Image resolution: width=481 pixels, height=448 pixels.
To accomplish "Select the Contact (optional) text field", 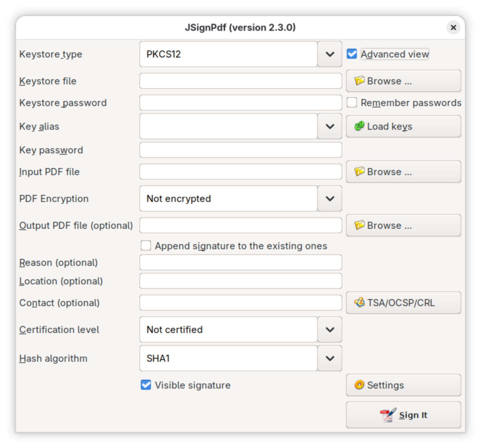I will (240, 303).
